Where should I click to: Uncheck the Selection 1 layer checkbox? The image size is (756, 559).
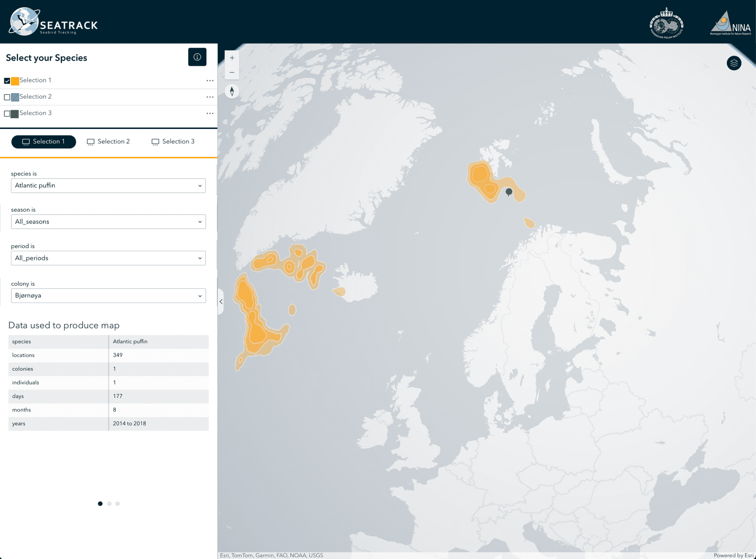[x=7, y=81]
